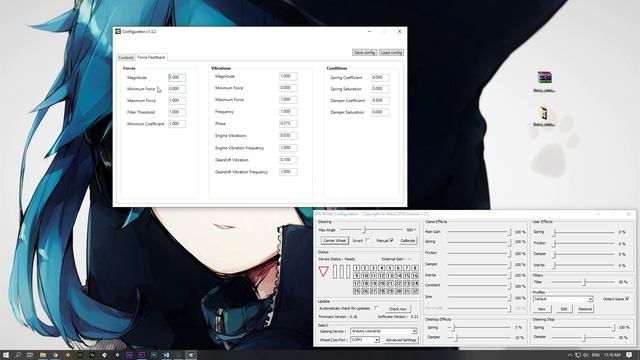Toggle the Manual checkbox in Steering
Screen dimensions: 640x360
coord(391,240)
